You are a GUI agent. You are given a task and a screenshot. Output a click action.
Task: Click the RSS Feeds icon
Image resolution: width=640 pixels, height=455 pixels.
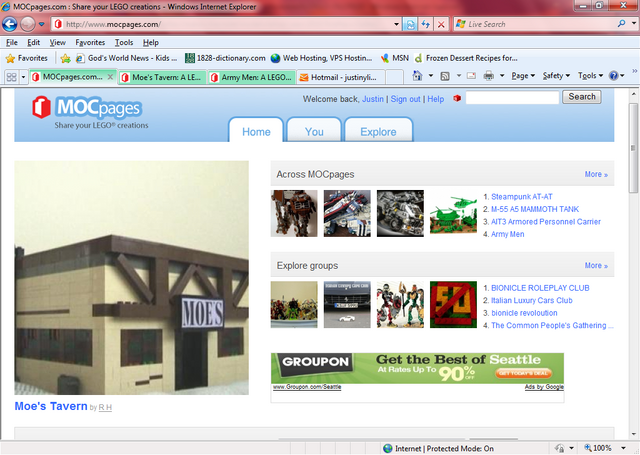click(445, 76)
